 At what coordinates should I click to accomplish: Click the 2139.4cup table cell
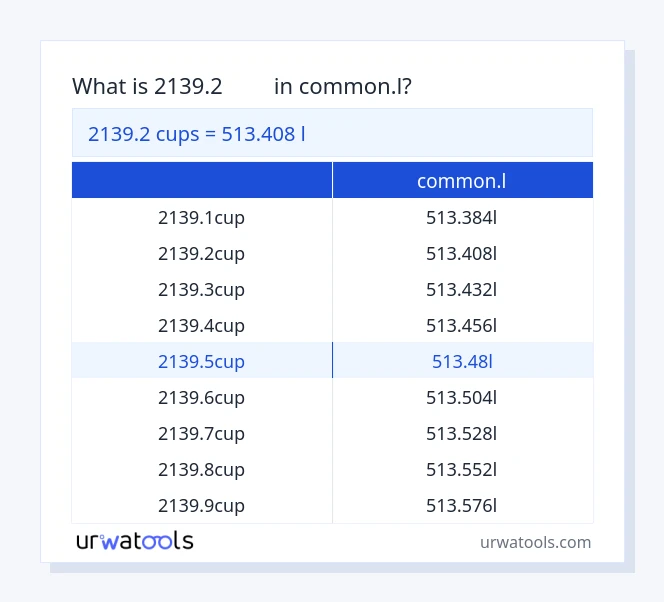pos(201,325)
